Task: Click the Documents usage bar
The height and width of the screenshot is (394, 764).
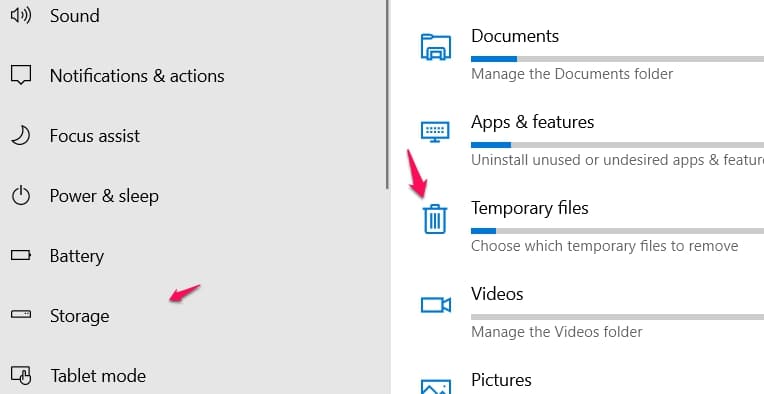Action: pyautogui.click(x=617, y=59)
